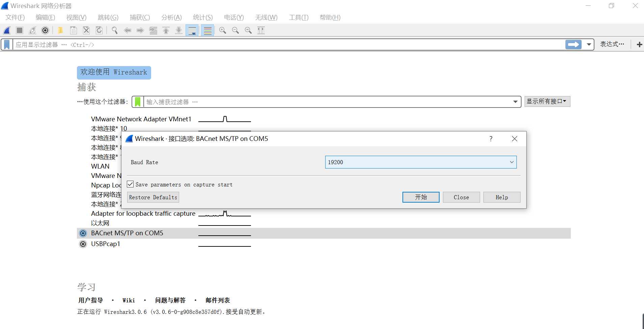
Task: Click the save capture file icon
Action: coord(73,30)
